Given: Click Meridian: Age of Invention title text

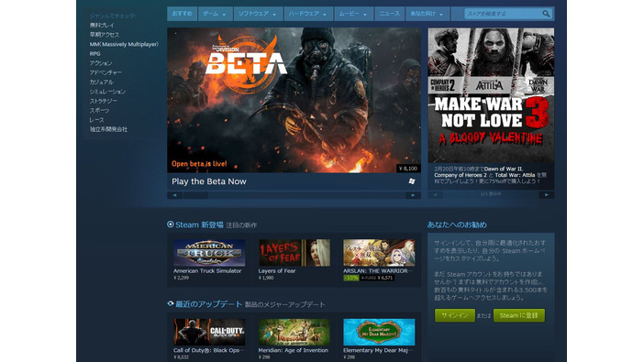Looking at the screenshot, I should coord(294,350).
